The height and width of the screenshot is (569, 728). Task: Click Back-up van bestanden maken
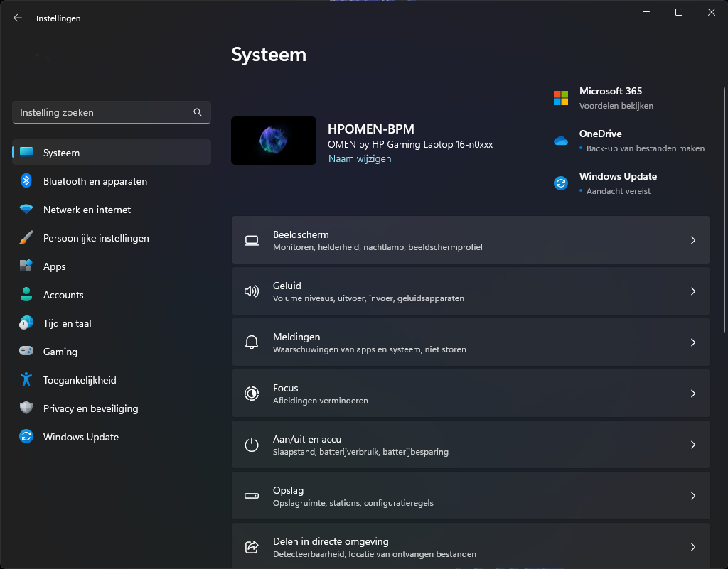(x=645, y=148)
